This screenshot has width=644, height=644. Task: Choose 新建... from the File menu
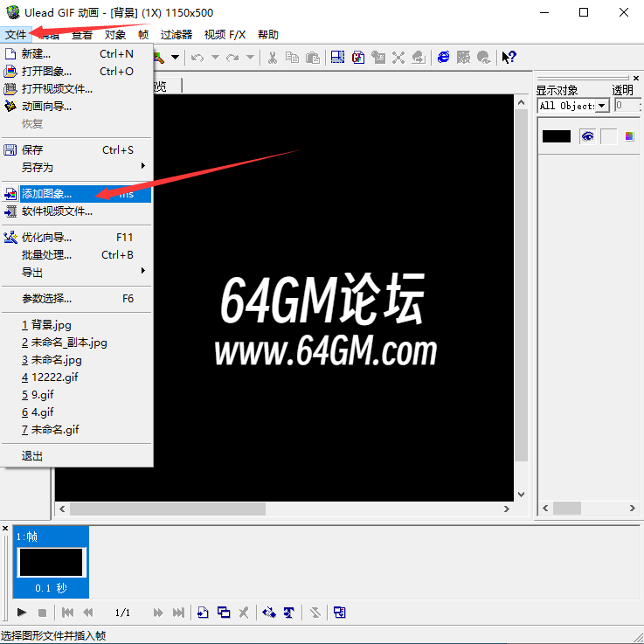click(x=77, y=54)
